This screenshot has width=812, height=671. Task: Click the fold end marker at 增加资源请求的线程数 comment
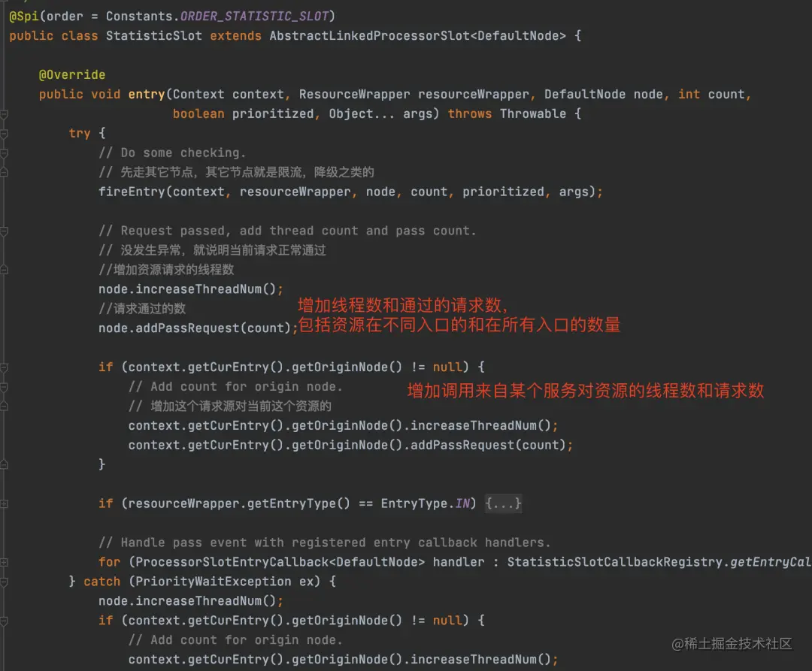coord(4,270)
